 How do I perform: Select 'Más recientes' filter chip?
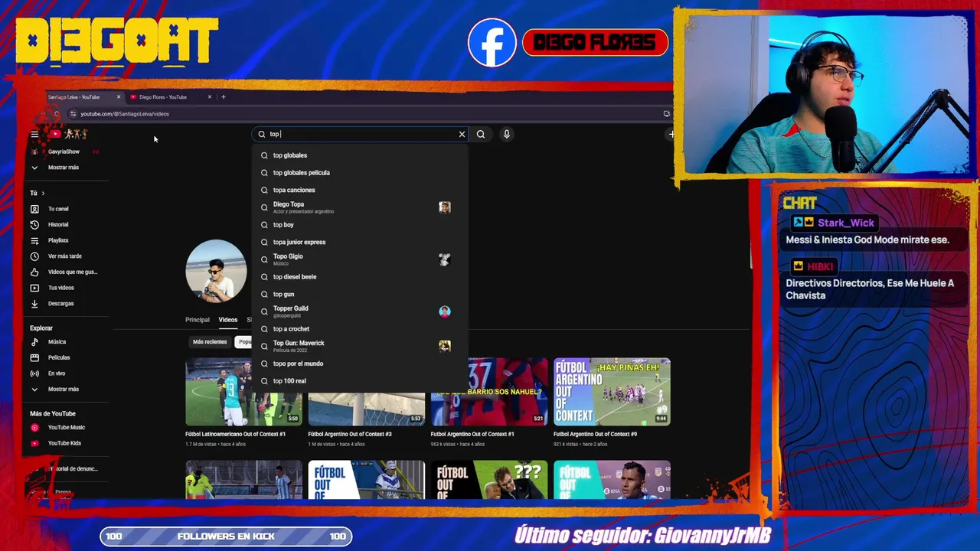(210, 342)
